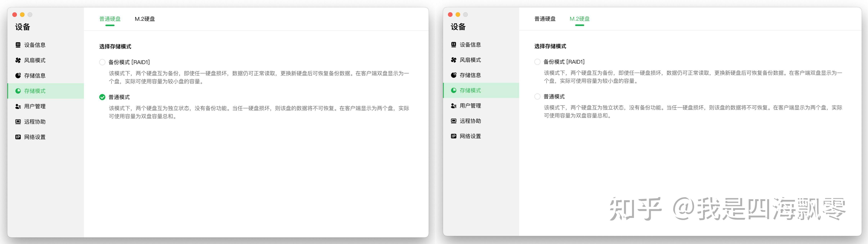Select 风扇模式 icon in right window
The width and height of the screenshot is (868, 244).
[x=454, y=60]
